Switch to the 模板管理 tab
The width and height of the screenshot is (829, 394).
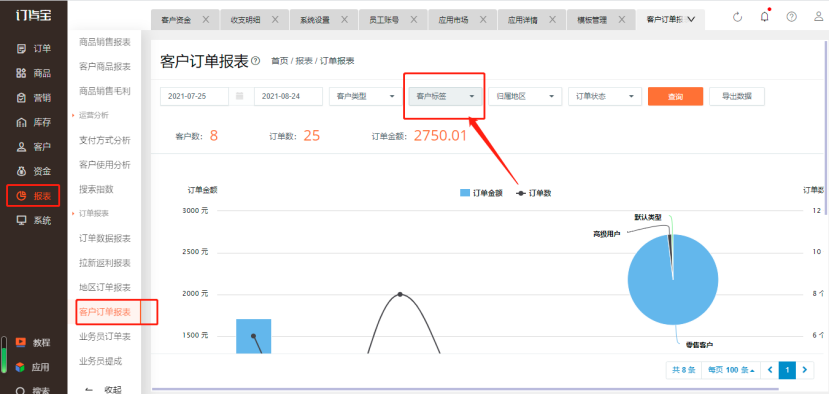coord(592,20)
